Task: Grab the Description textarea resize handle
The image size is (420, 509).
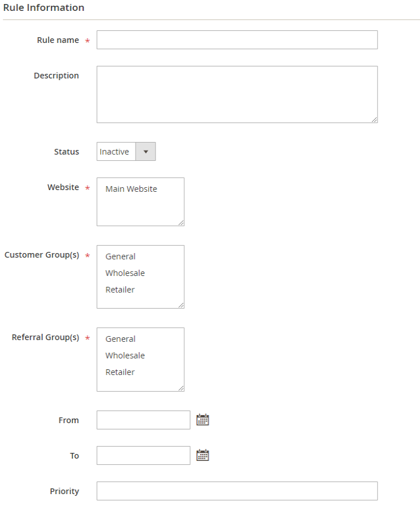Action: pos(374,120)
